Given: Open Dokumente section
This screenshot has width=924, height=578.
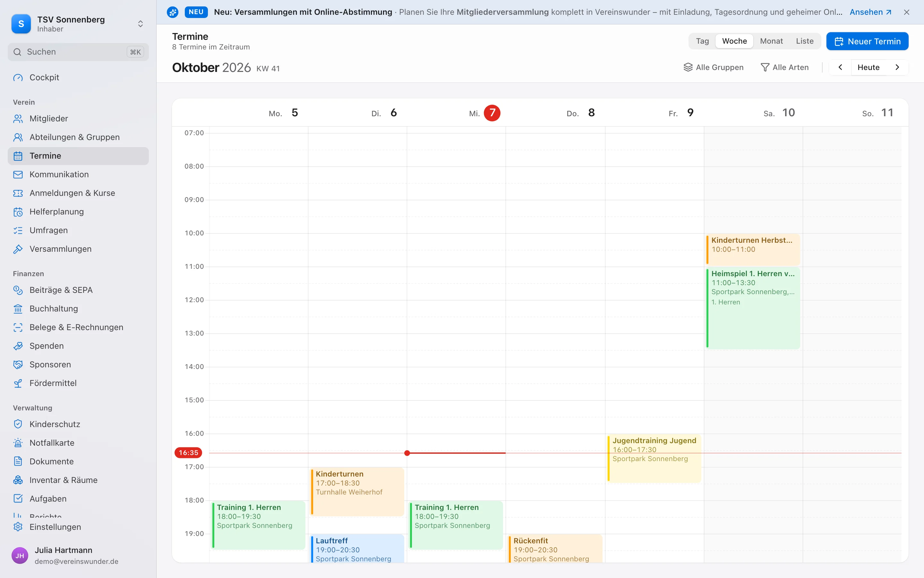Looking at the screenshot, I should tap(78, 462).
